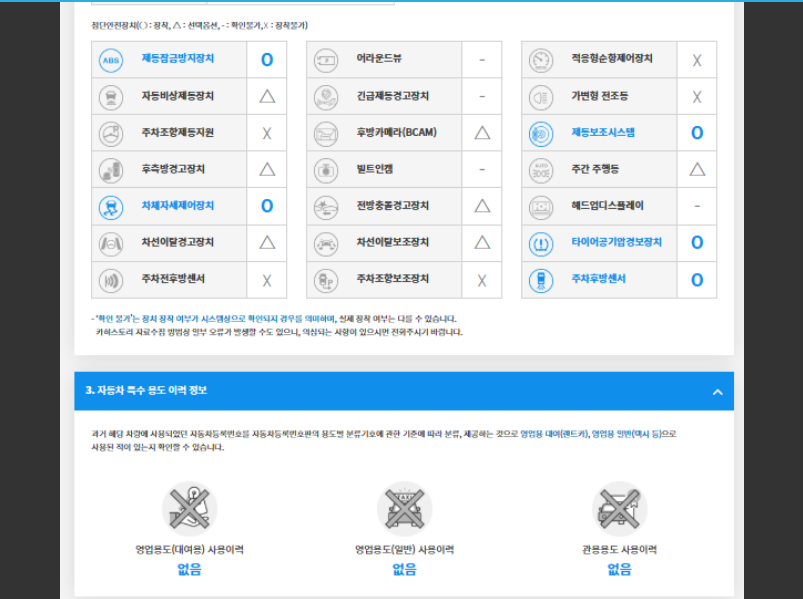
Task: Collapse the 자동차 특수 용도 이력 정보 section
Action: (717, 392)
